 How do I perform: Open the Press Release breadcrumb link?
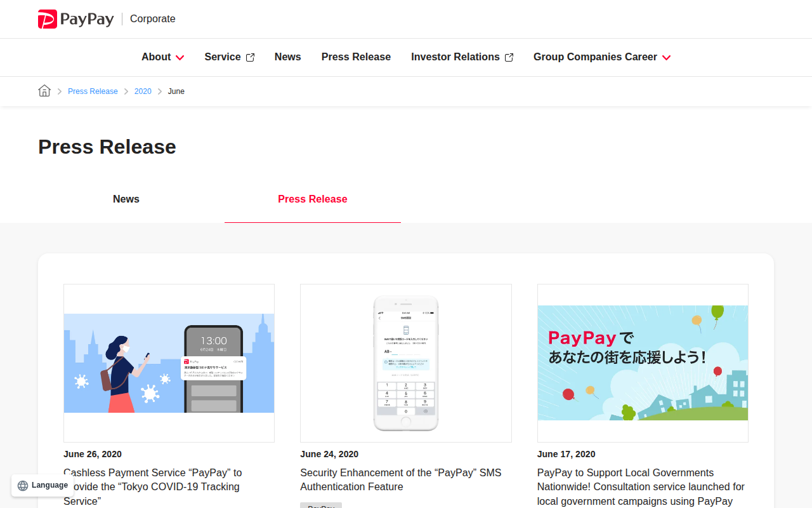(x=93, y=91)
